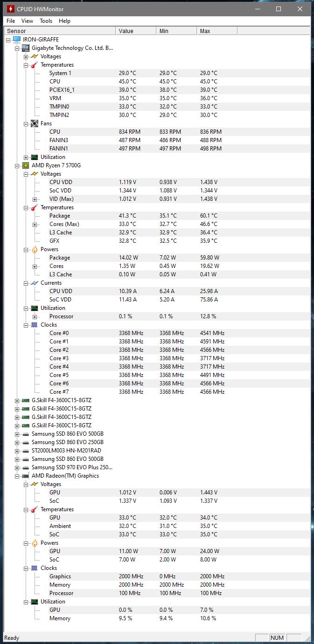Expand Voltages under Gigabyte motherboard
This screenshot has width=314, height=644.
point(26,56)
